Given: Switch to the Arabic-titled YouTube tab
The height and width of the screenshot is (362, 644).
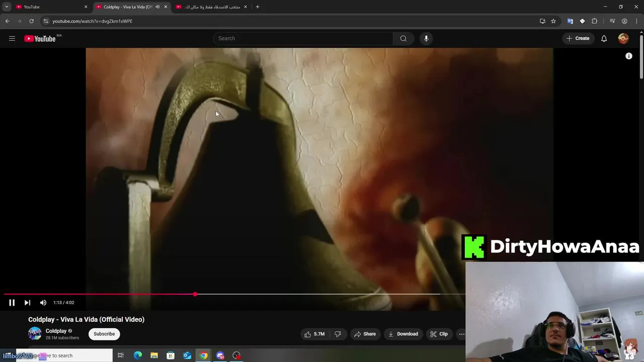Looking at the screenshot, I should [211, 7].
